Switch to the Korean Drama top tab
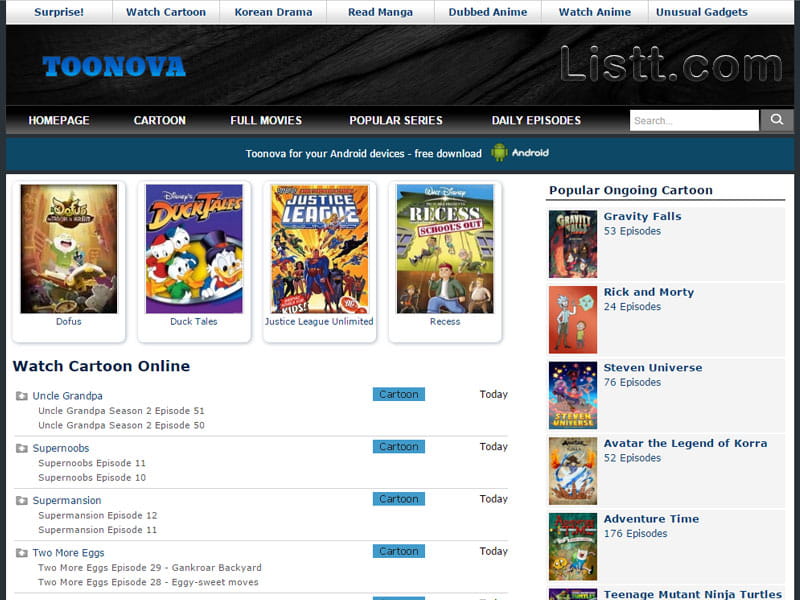The image size is (800, 600). pyautogui.click(x=273, y=12)
